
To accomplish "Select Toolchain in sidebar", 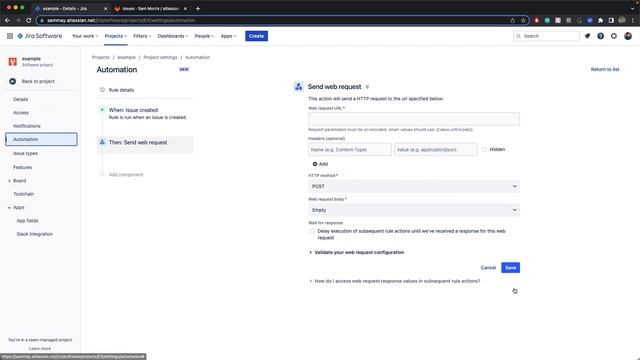I will click(23, 194).
